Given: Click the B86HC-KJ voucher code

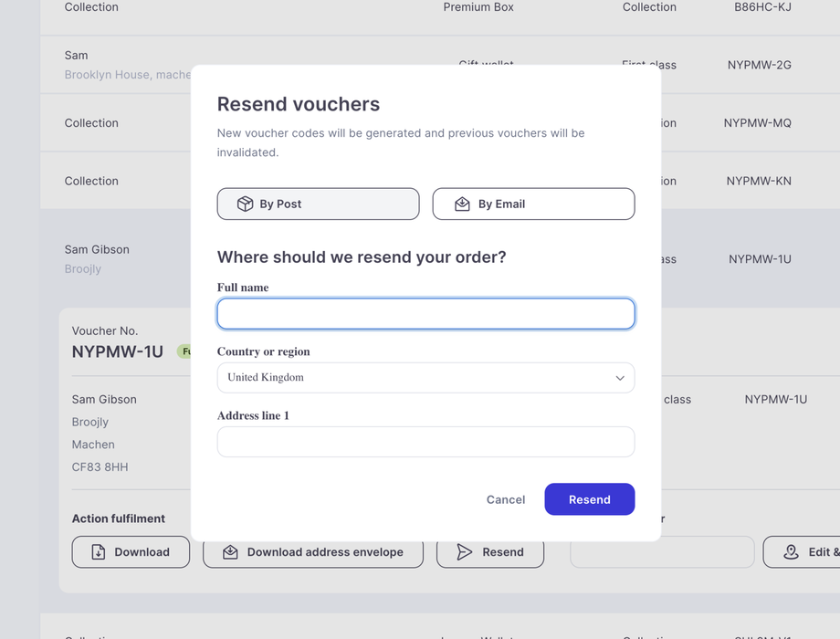Looking at the screenshot, I should click(x=762, y=7).
